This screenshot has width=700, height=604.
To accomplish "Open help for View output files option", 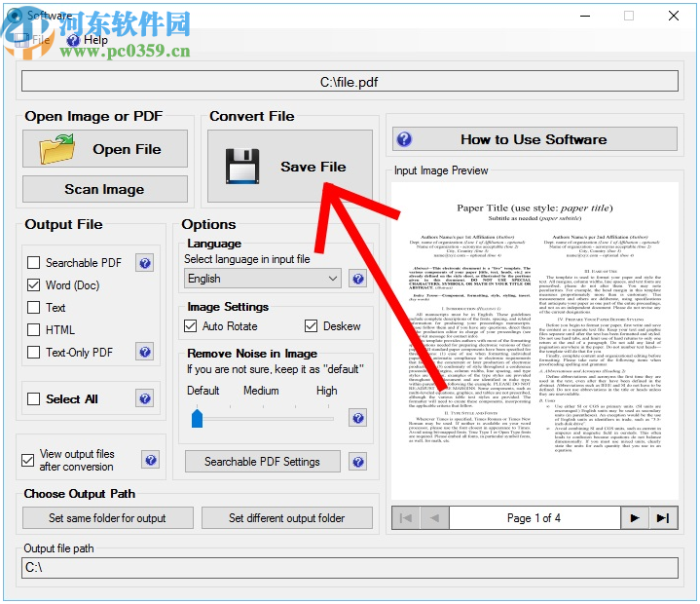I will [x=151, y=460].
